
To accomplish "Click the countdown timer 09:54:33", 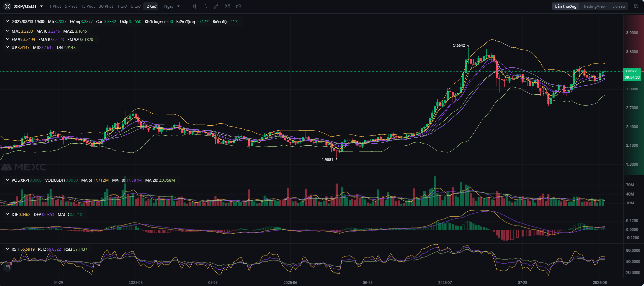I will [632, 77].
